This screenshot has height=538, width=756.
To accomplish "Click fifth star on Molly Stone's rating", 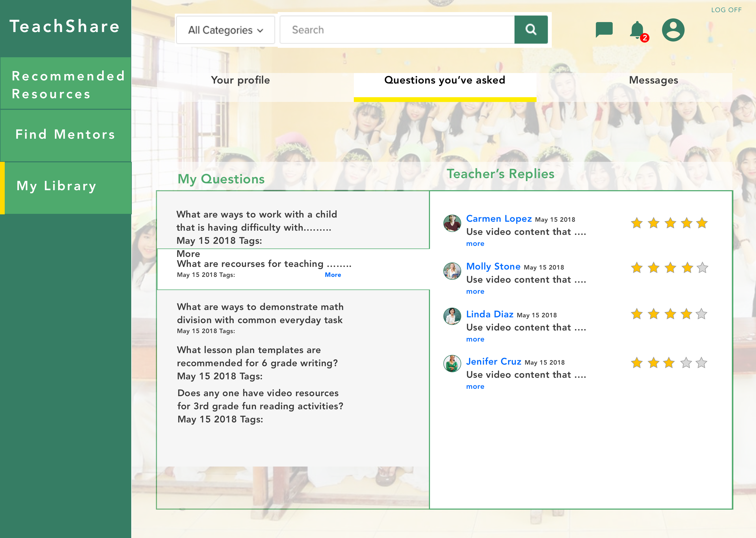I will 702,268.
